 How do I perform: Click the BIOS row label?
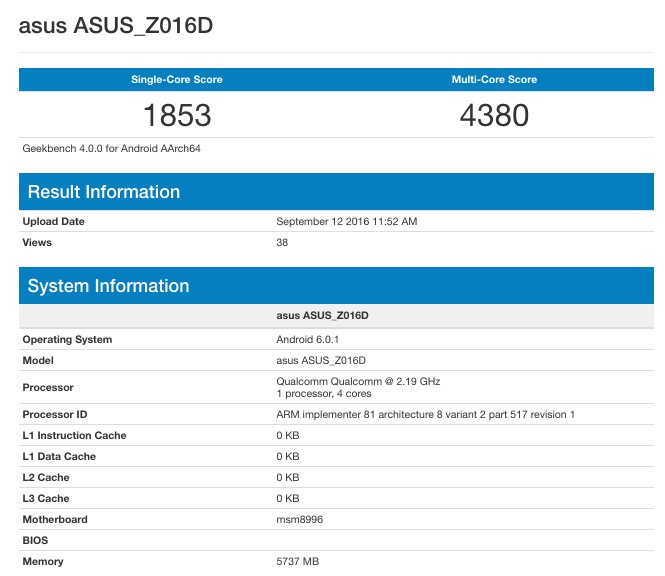click(x=36, y=540)
